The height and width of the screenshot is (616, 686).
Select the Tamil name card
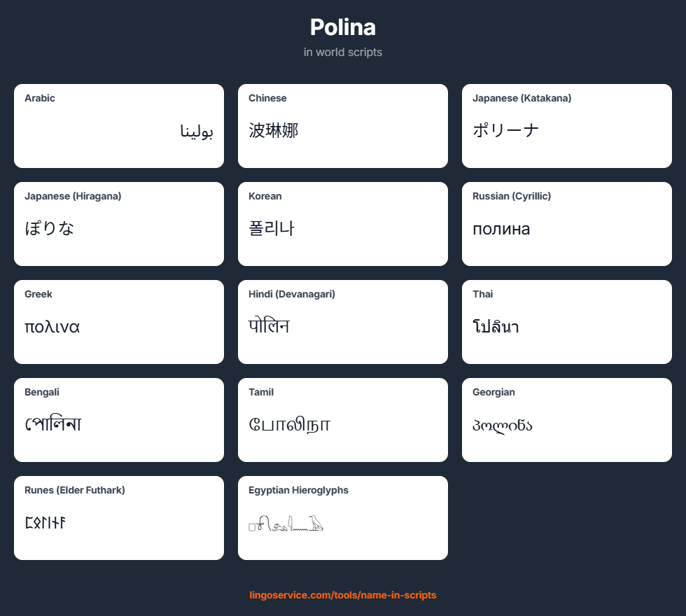[343, 420]
